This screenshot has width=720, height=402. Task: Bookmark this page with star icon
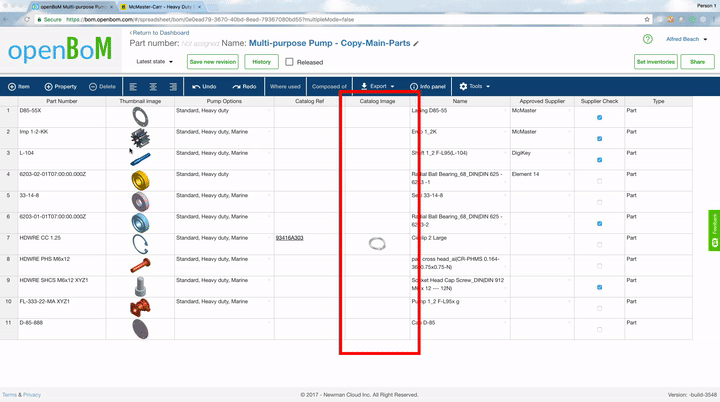tap(647, 19)
